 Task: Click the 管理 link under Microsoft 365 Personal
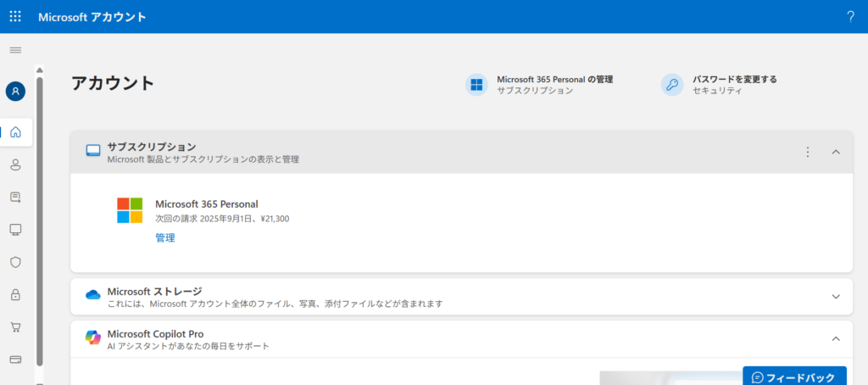coord(165,238)
